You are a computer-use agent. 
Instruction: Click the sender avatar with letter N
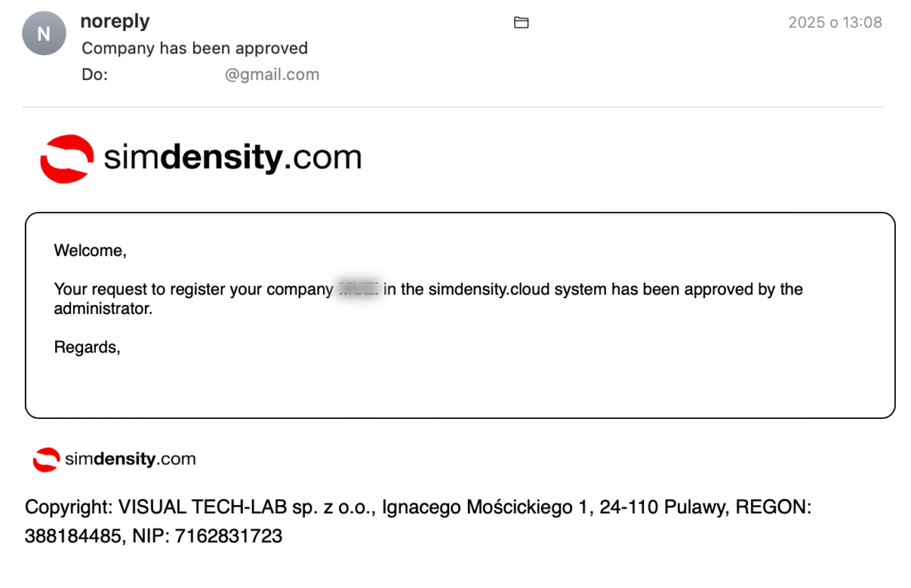[x=44, y=34]
